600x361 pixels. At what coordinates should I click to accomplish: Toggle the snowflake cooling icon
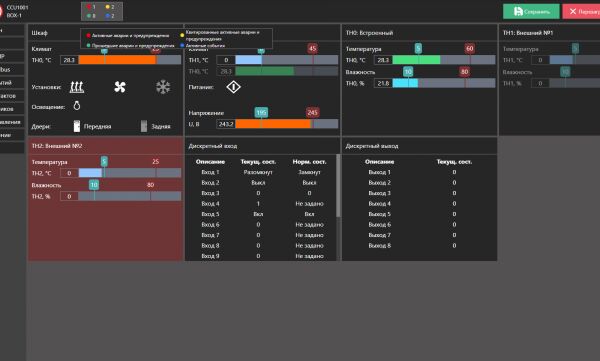(x=163, y=87)
